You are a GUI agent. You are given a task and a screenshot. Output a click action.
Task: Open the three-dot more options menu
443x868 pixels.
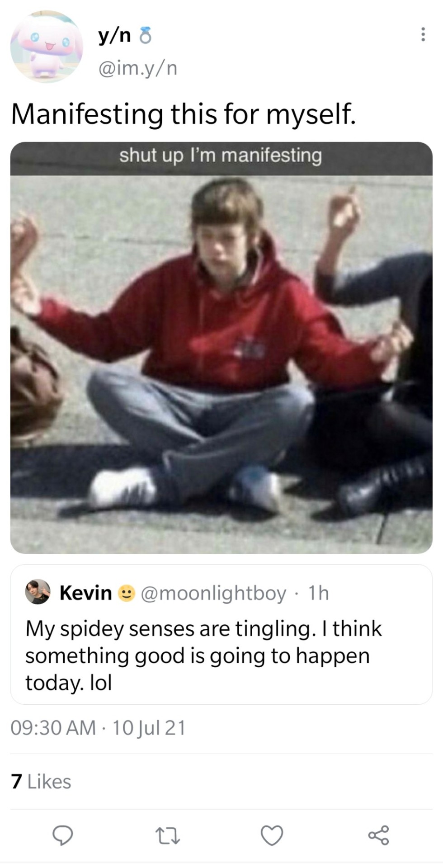pyautogui.click(x=423, y=34)
